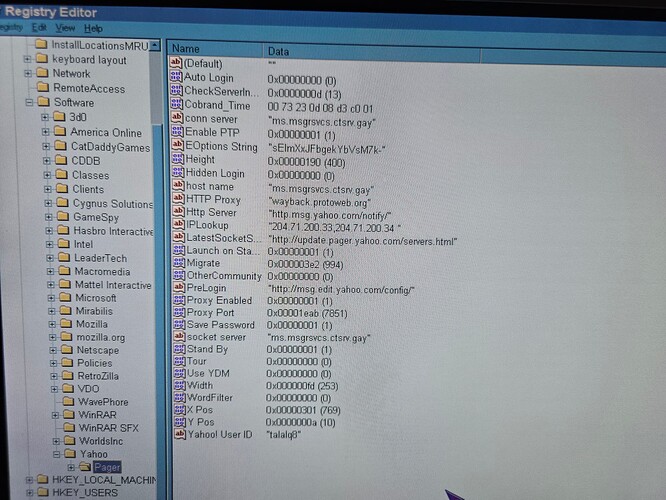Select the RemoteAccess key
The image size is (666, 500).
pyautogui.click(x=89, y=88)
